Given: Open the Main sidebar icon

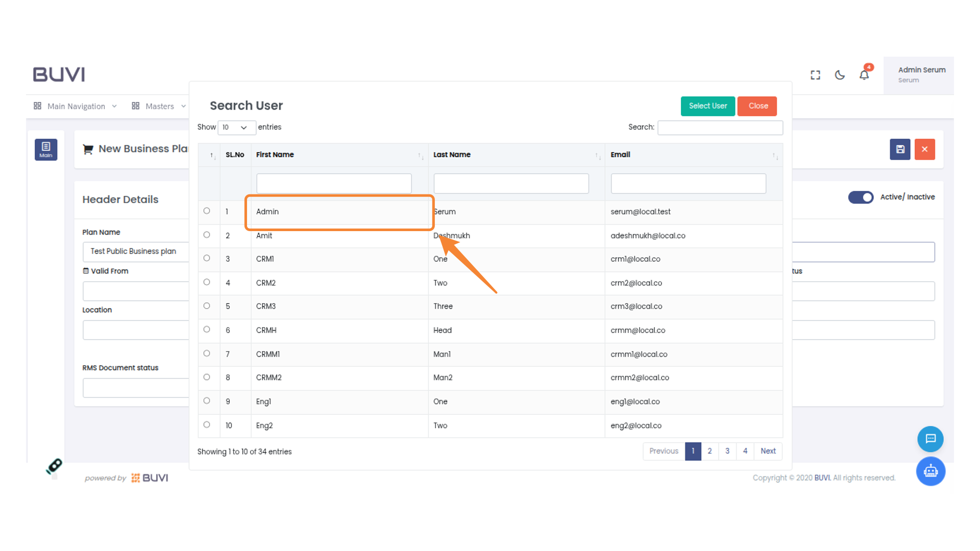Looking at the screenshot, I should click(46, 149).
